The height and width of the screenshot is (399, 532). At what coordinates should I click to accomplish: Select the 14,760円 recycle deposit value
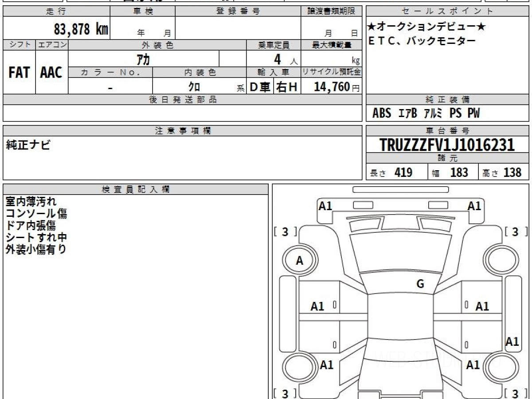(x=336, y=87)
